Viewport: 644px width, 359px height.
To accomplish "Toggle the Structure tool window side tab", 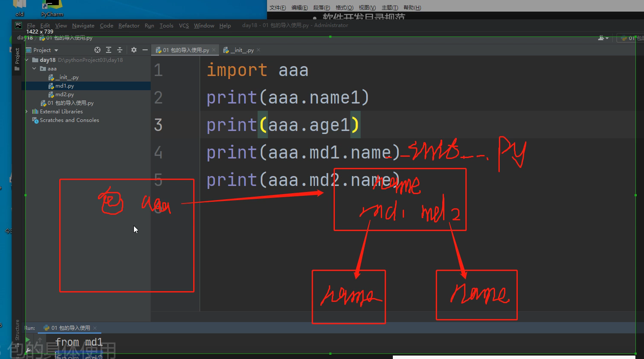I will click(17, 333).
